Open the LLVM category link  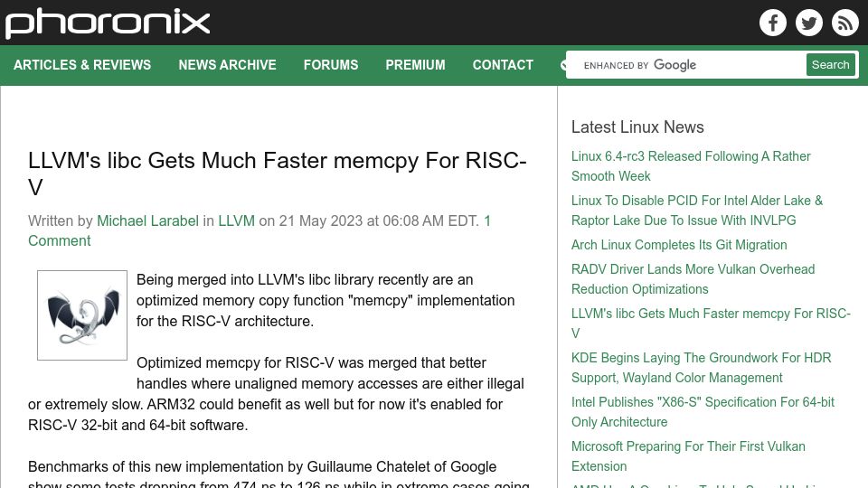coord(236,221)
